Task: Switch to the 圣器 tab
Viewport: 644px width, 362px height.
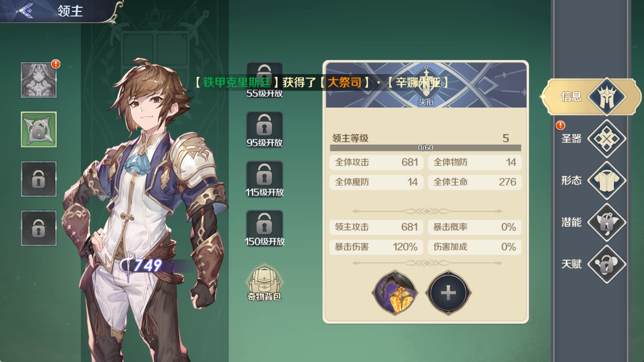Action: coord(590,138)
